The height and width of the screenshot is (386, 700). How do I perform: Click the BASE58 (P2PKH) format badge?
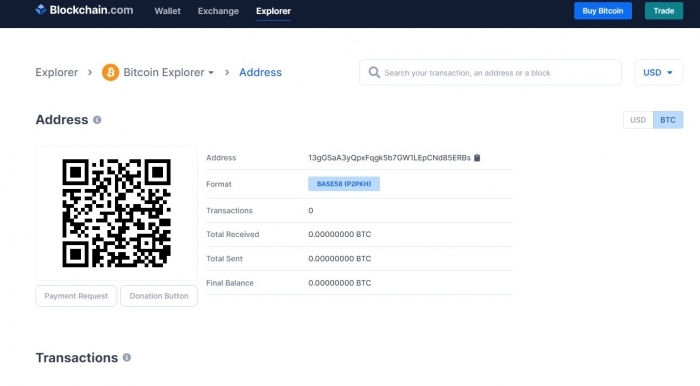(x=344, y=184)
